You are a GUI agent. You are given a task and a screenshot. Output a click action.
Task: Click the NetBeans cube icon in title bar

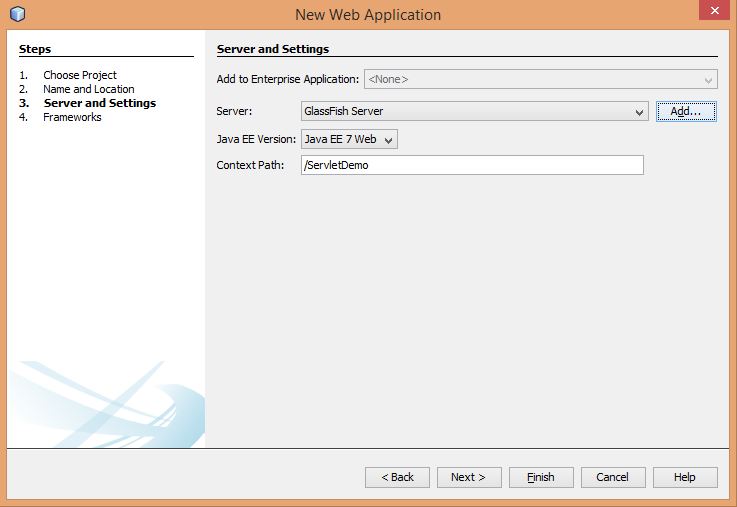[x=17, y=14]
